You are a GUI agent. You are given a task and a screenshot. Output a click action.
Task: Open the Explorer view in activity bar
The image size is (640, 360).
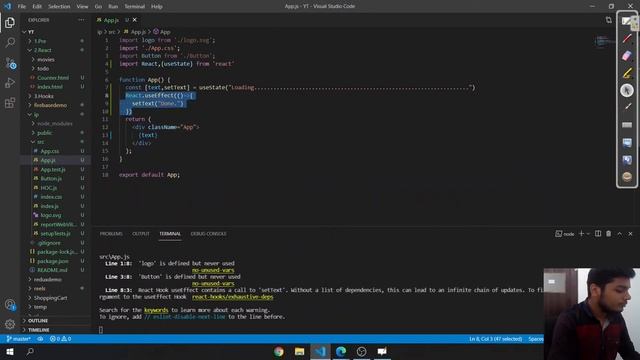[10, 23]
